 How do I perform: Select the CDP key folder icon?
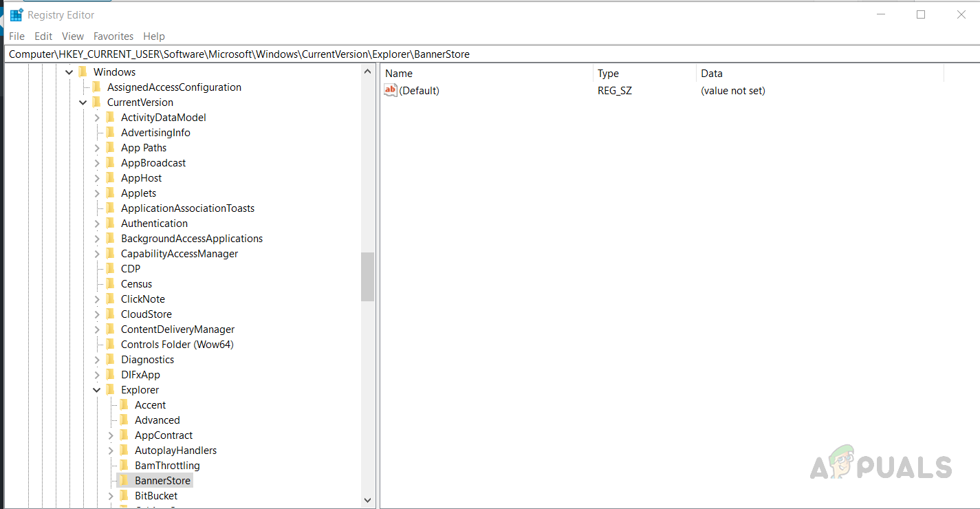click(111, 268)
